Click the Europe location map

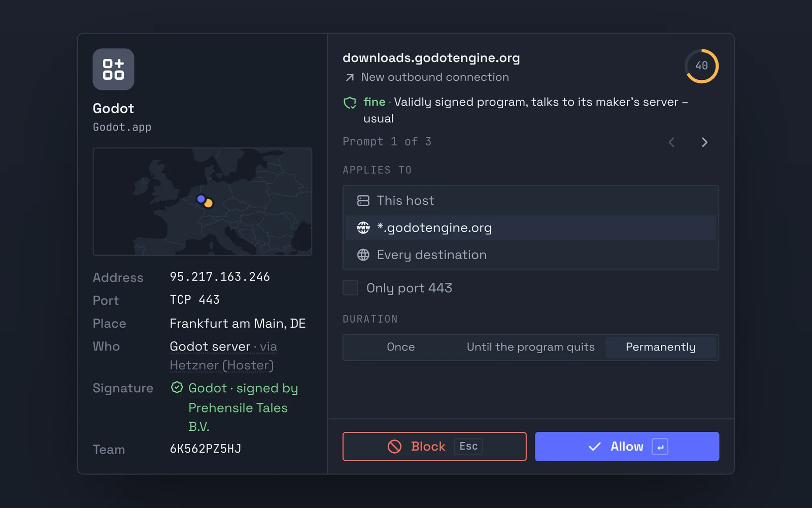click(202, 202)
